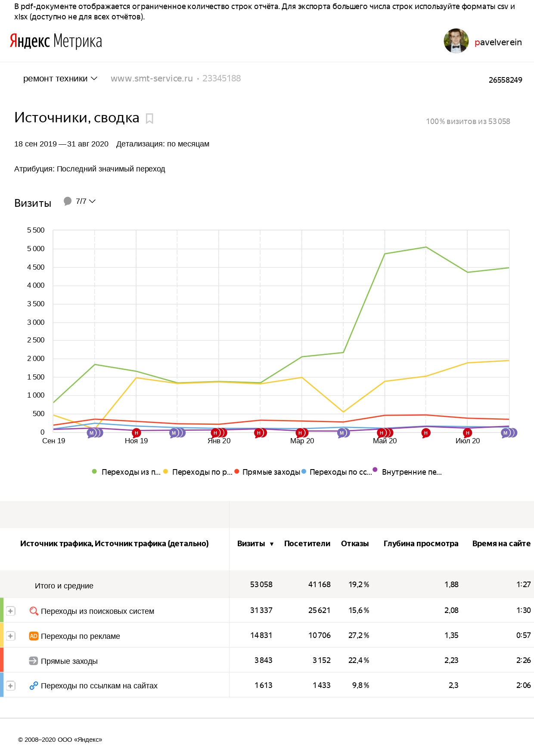
Task: Click the date range 18 сен 2019 — 31 авг 2020
Action: click(61, 144)
